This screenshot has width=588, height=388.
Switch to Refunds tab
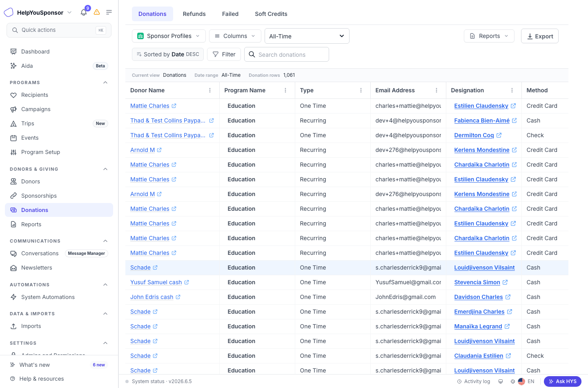coord(194,14)
